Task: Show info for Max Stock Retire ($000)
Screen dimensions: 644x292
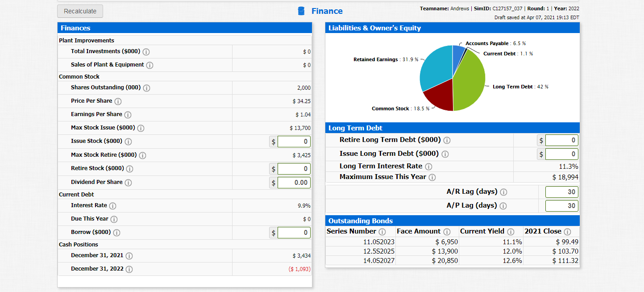Action: [x=143, y=156]
